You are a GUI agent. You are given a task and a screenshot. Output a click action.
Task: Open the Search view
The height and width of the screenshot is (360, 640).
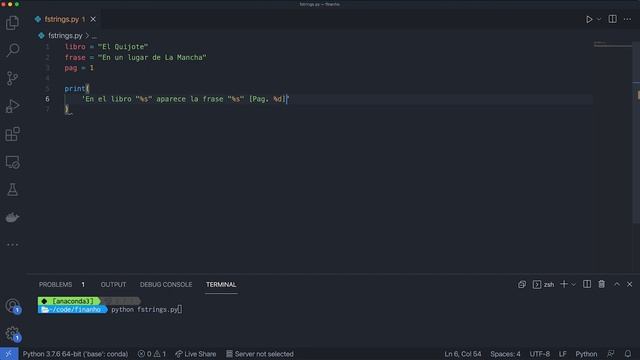pos(13,50)
